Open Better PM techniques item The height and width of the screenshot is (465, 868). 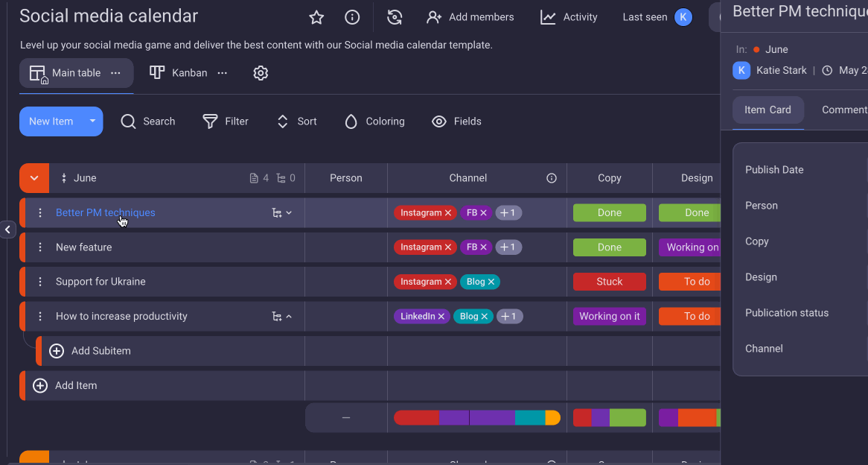tap(105, 213)
